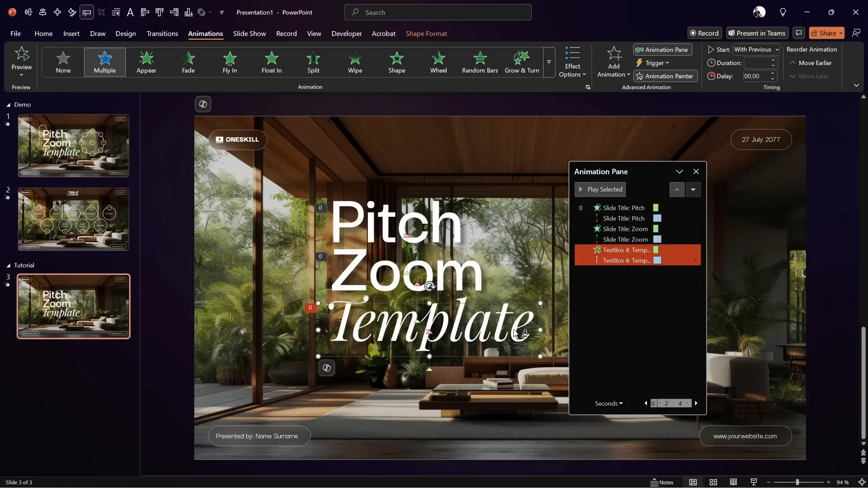Open the Developer tab
This screenshot has height=488, width=868.
[346, 33]
